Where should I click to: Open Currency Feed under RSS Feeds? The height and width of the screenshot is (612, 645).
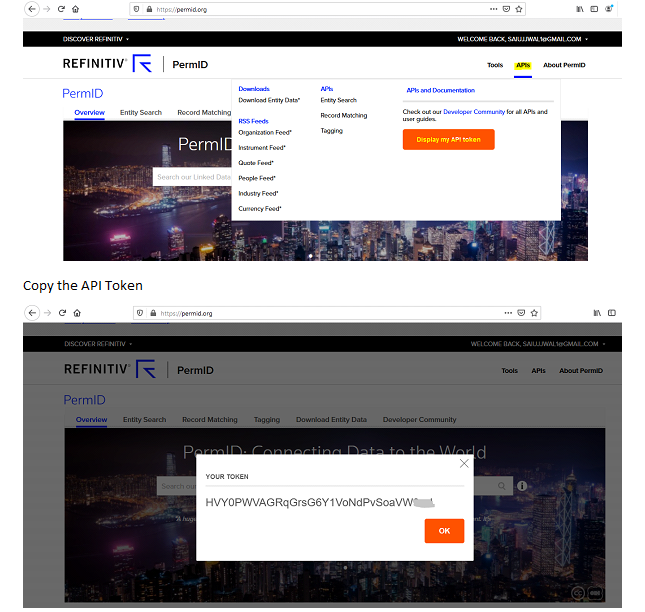[x=260, y=209]
